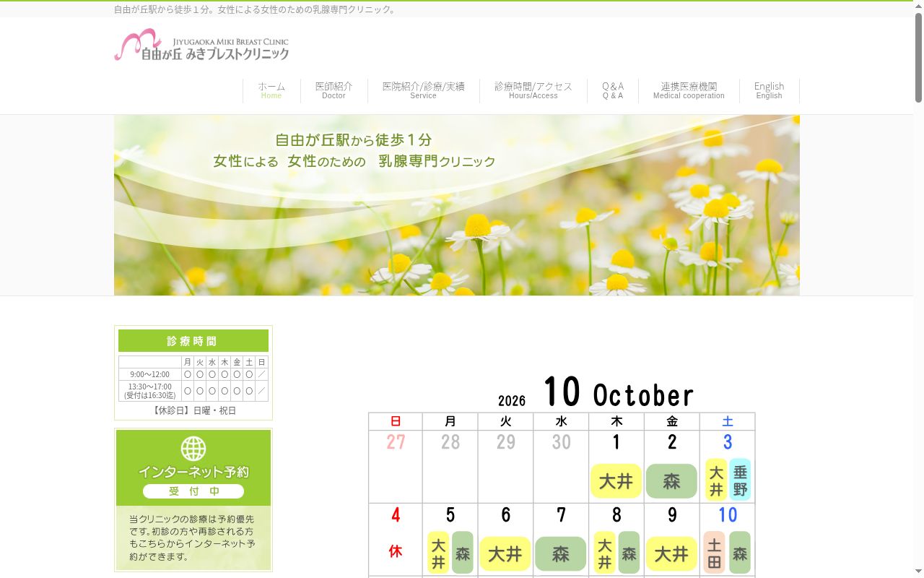Screen dimensions: 924x578
Task: Open 連携医療機関 Medical cooperation page
Action: pos(689,90)
